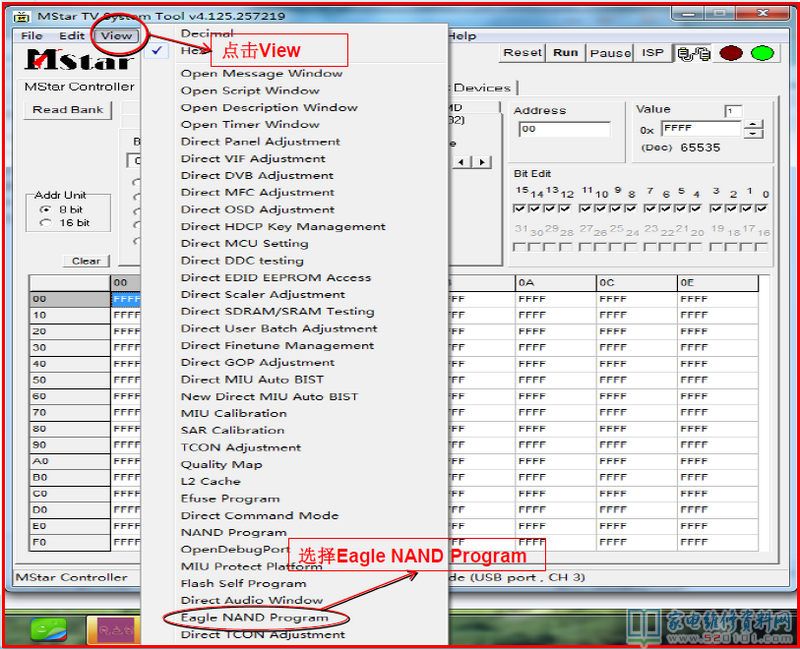Select the 8 bit address unit
Image resolution: width=800 pixels, height=649 pixels.
(45, 210)
